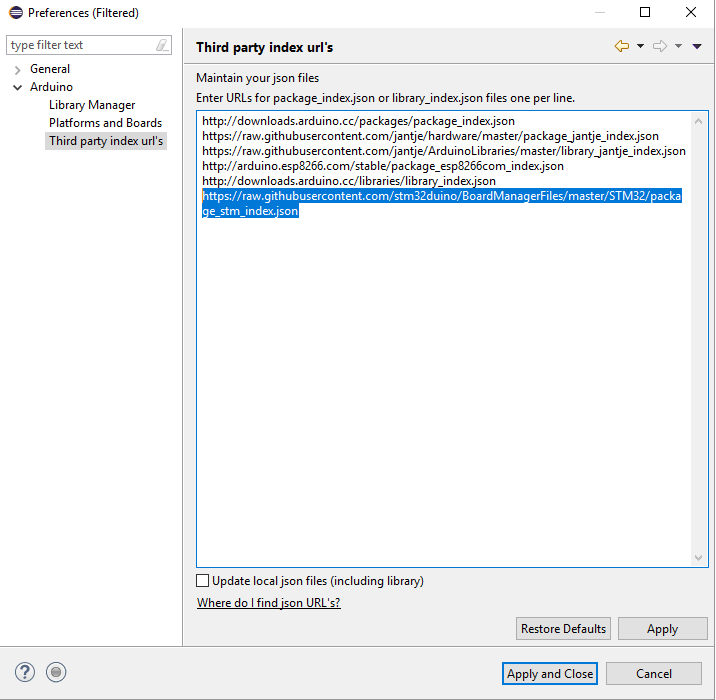Click the Restore Defaults button

click(x=563, y=629)
